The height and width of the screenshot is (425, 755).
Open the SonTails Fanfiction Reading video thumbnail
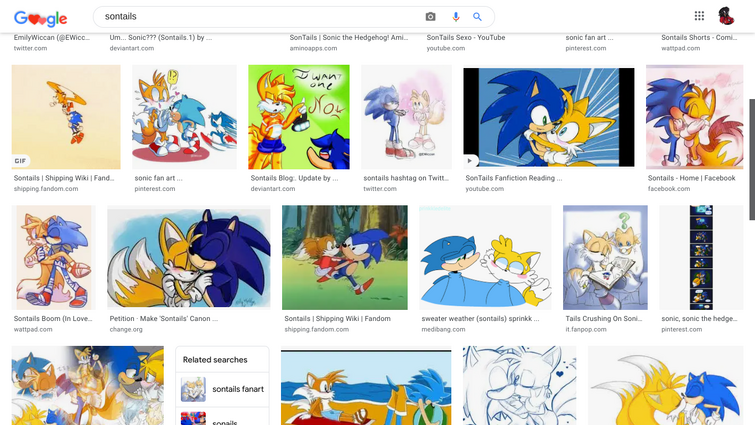(549, 117)
